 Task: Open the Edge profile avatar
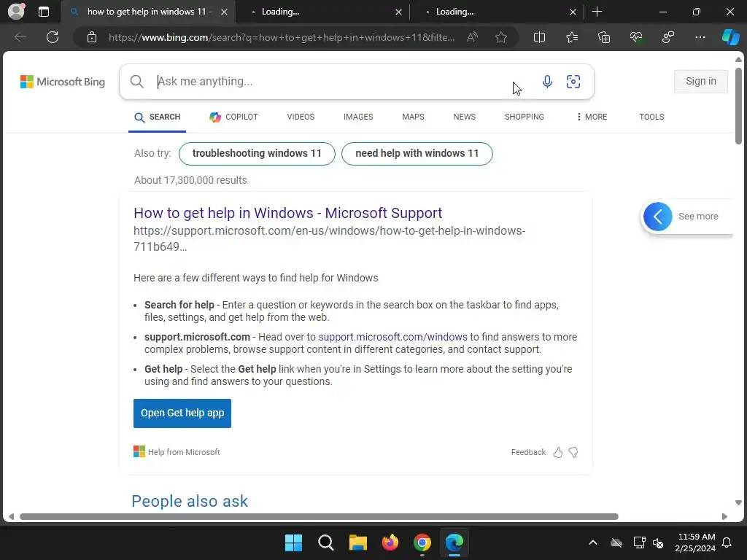[16, 12]
